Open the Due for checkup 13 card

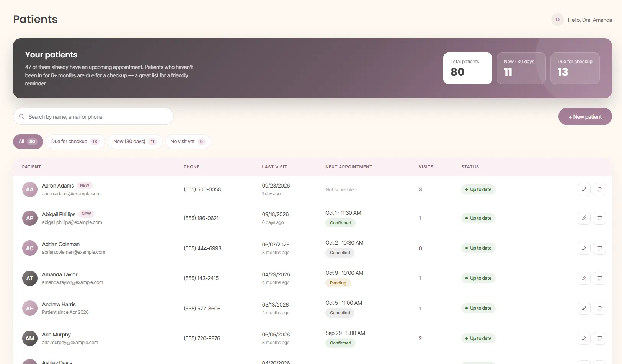[575, 68]
